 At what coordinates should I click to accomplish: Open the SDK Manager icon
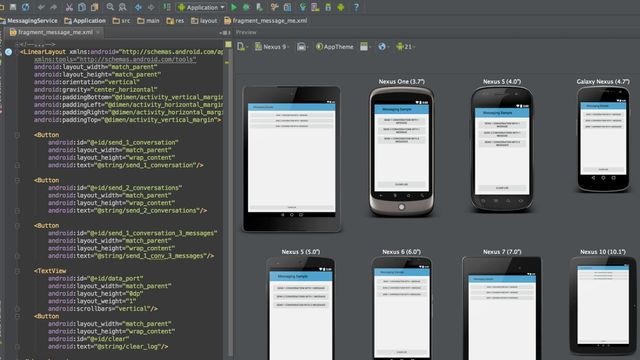328,7
